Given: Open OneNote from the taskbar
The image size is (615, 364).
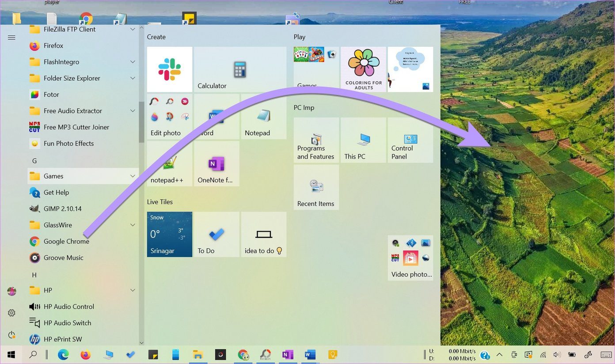Looking at the screenshot, I should [x=288, y=355].
